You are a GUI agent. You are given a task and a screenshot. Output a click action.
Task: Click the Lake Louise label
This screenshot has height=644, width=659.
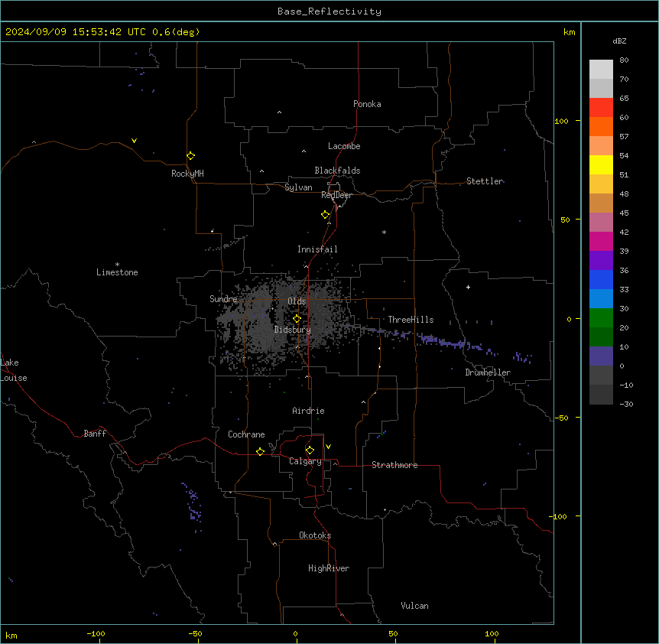14,370
